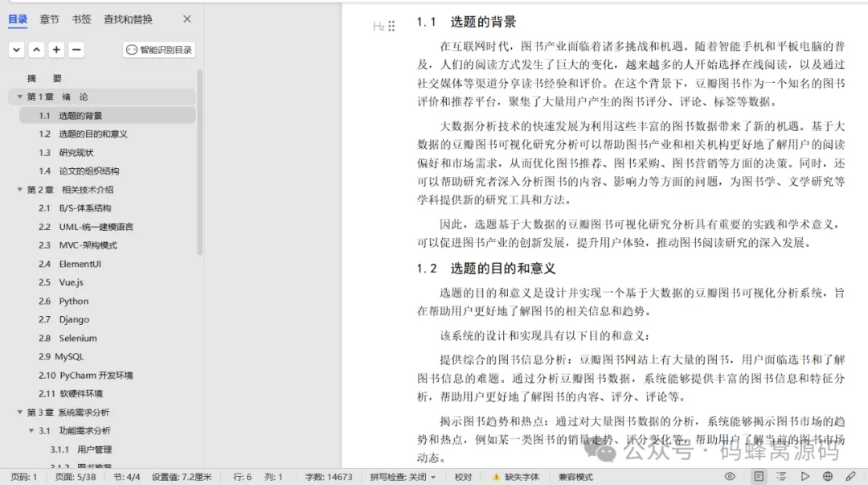Jump to 2.3 MVC-架构模式 entry
The width and height of the screenshot is (868, 485).
77,245
